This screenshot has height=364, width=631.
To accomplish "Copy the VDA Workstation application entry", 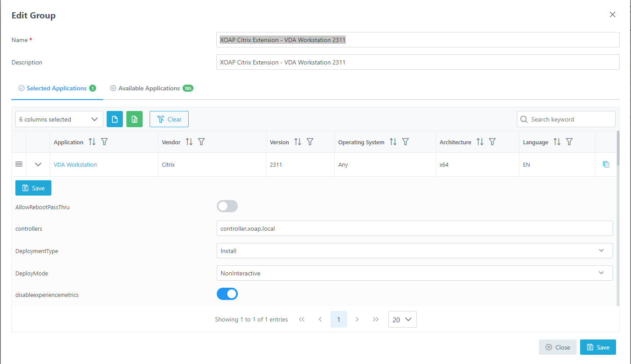I will click(x=606, y=164).
